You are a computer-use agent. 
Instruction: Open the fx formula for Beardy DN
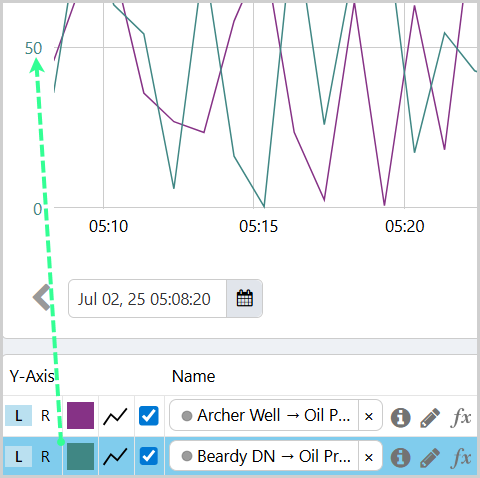click(x=462, y=457)
